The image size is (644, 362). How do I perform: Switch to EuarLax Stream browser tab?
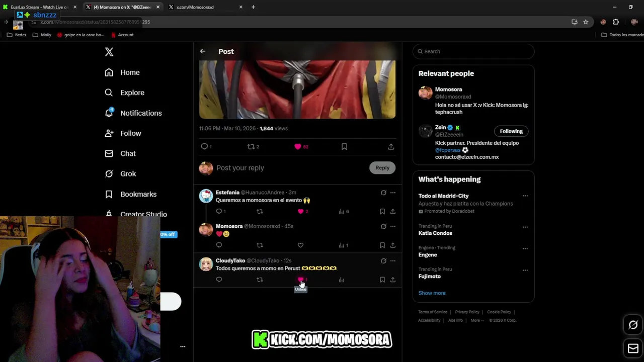(40, 7)
